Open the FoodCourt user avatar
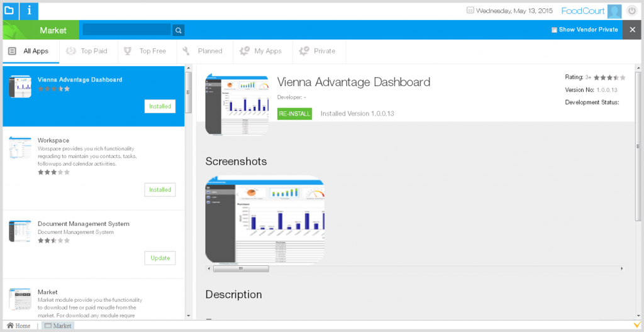 coord(614,11)
